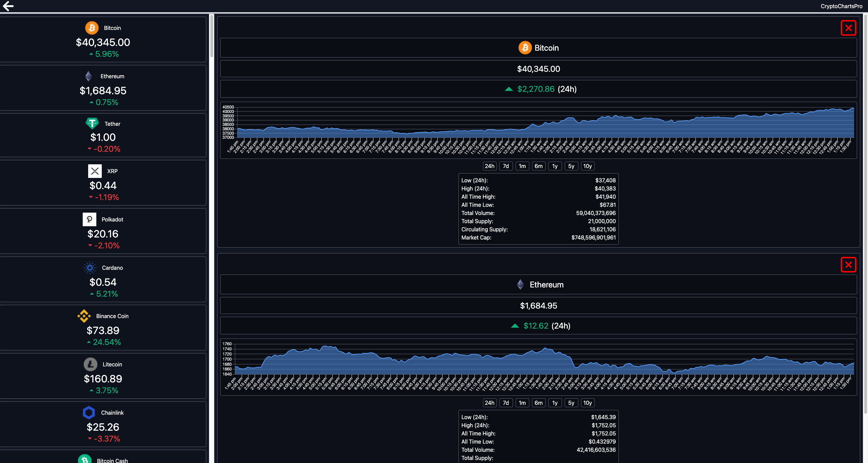The width and height of the screenshot is (868, 463).
Task: Open Bitcoin price $40,345.00 in sidebar
Action: [103, 42]
